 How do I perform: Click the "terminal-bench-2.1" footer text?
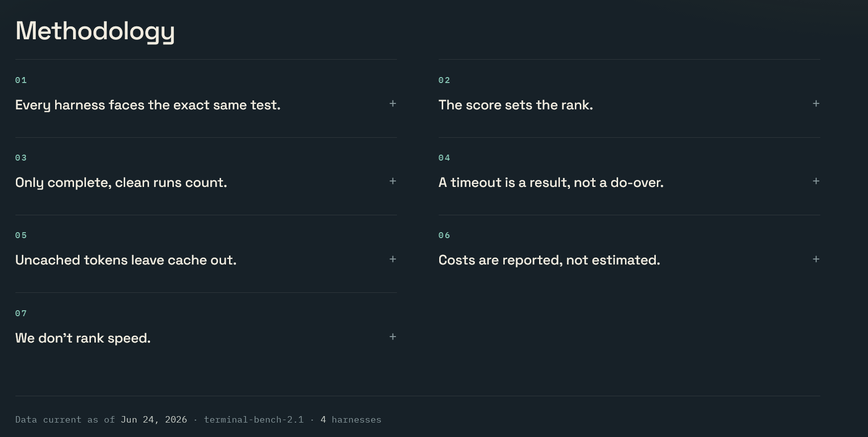tap(253, 420)
